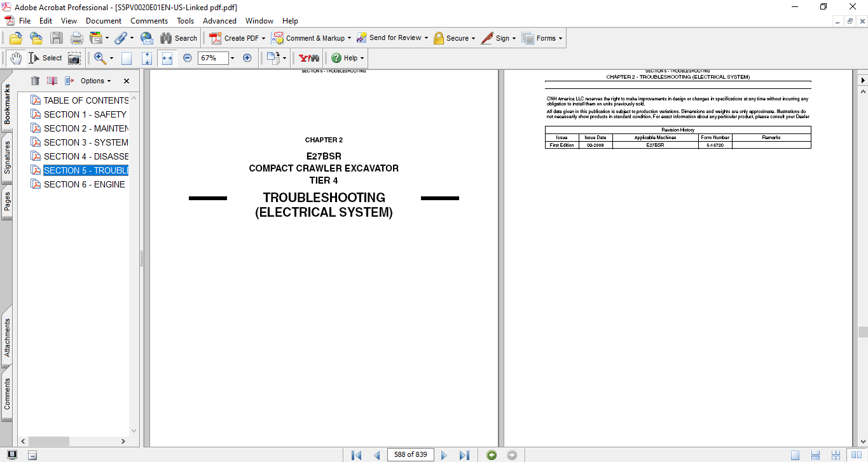Click the Search button
This screenshot has height=462, width=868.
coord(179,38)
